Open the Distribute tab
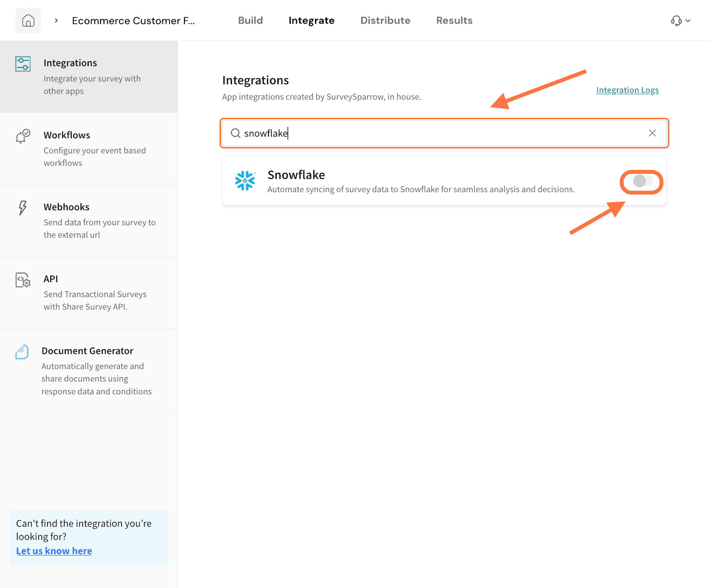The image size is (711, 588). (x=385, y=20)
